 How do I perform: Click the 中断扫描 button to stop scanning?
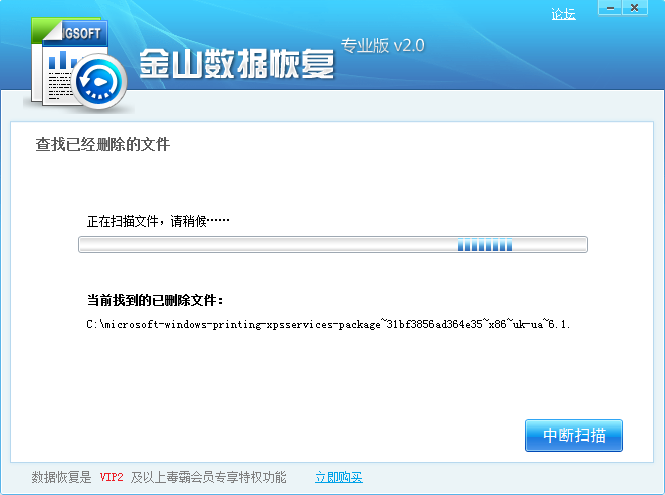coord(573,436)
